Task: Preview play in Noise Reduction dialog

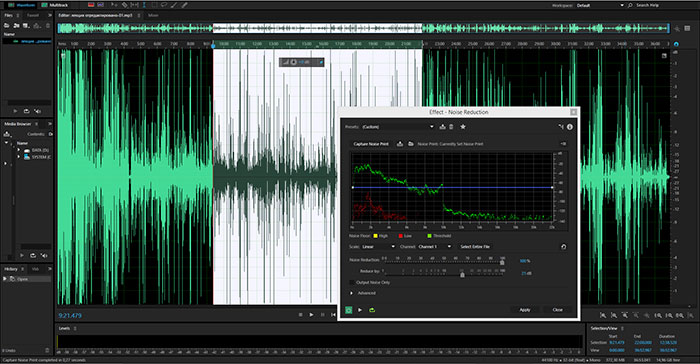Action: tap(360, 310)
